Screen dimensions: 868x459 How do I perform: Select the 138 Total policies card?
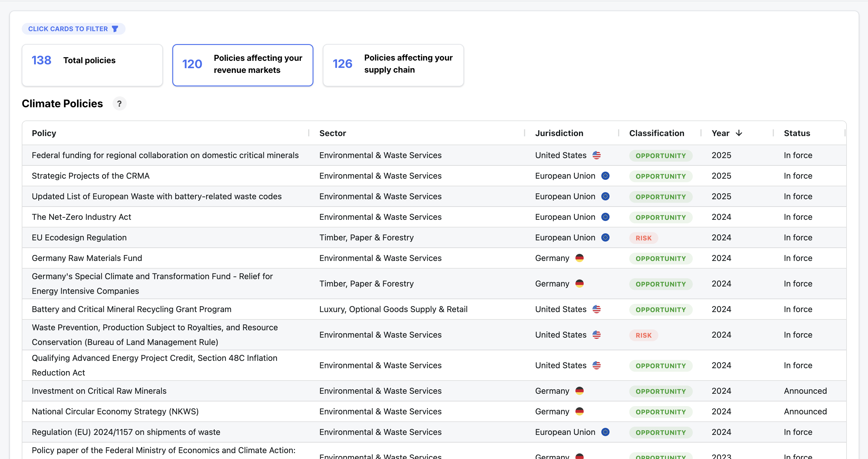92,65
